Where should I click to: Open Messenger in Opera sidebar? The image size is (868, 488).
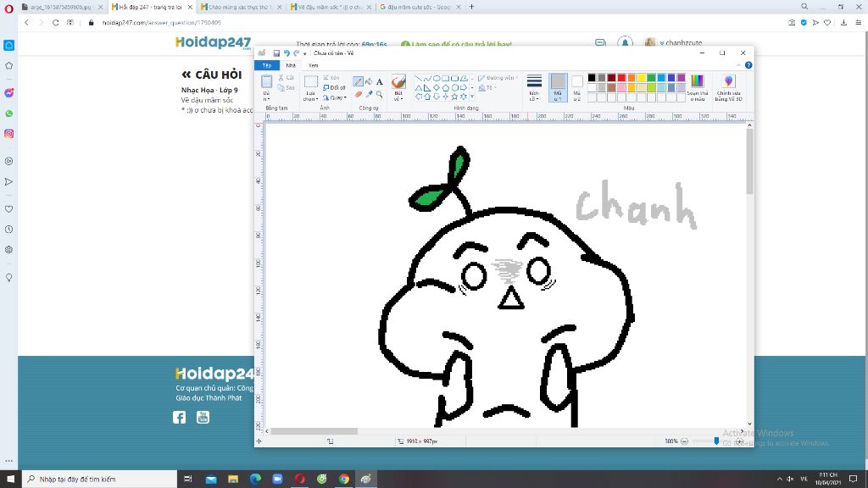(8, 93)
